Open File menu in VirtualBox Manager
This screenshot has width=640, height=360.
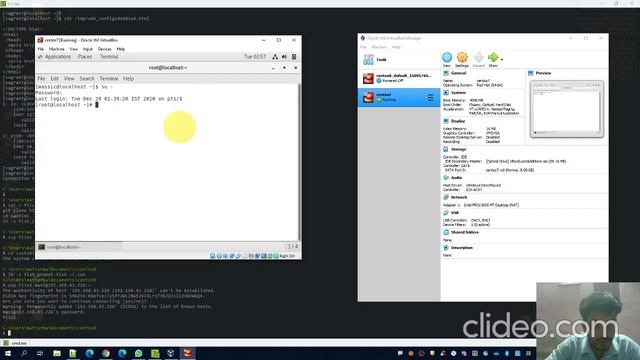point(363,47)
